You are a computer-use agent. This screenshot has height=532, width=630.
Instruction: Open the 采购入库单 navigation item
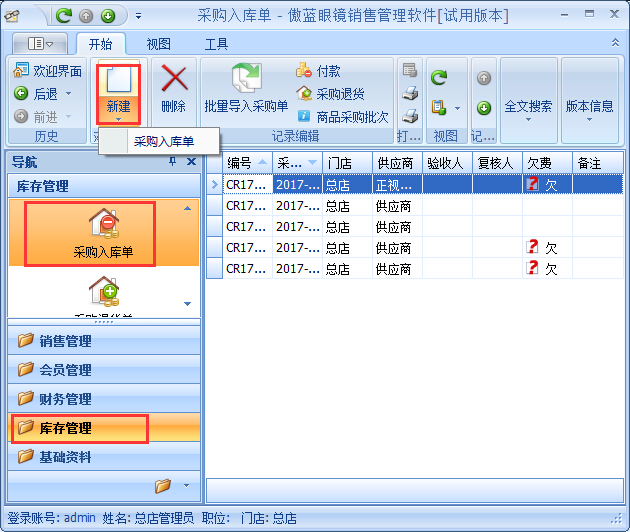pyautogui.click(x=103, y=234)
